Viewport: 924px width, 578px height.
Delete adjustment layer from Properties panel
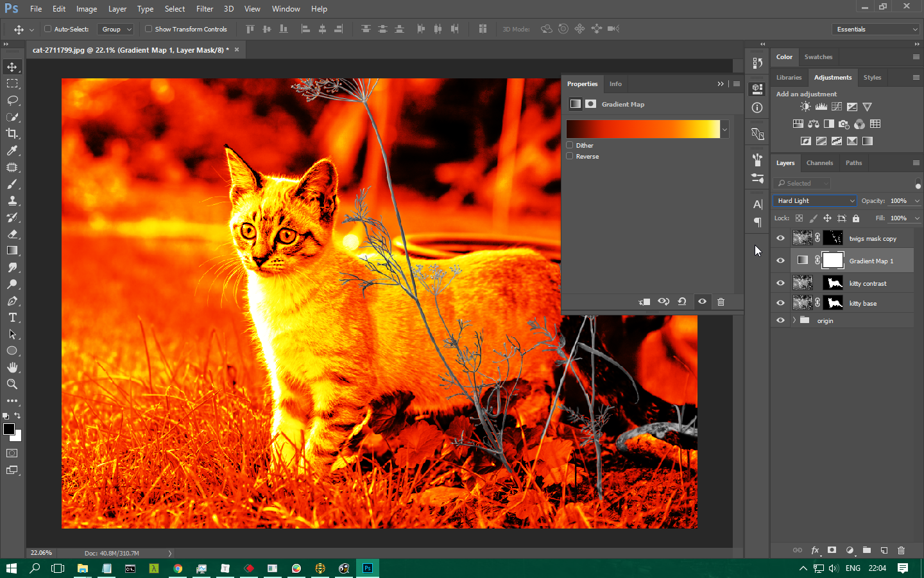(721, 302)
